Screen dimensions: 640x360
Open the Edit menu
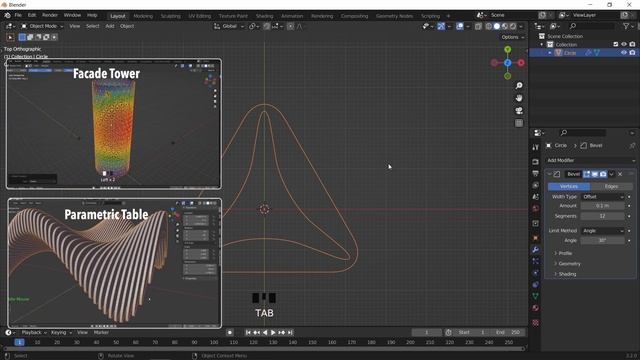coord(32,15)
